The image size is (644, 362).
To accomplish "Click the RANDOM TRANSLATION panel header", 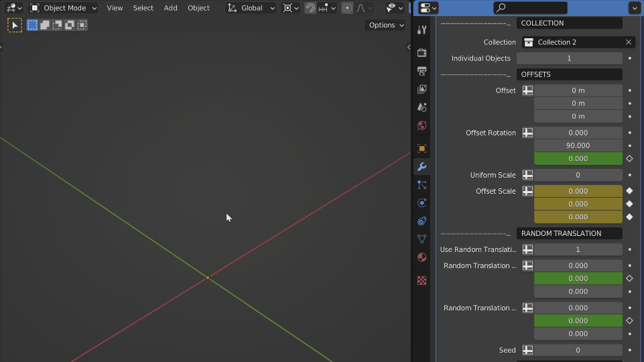I will click(569, 233).
